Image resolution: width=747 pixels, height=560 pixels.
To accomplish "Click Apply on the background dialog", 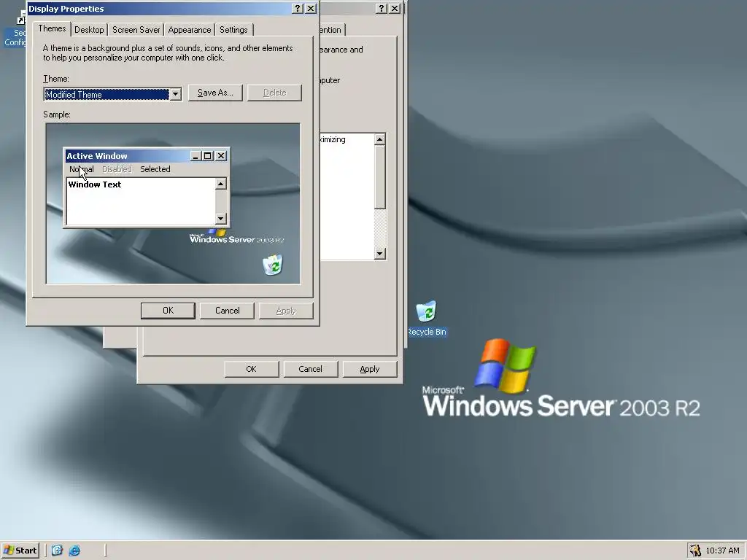I will 370,369.
